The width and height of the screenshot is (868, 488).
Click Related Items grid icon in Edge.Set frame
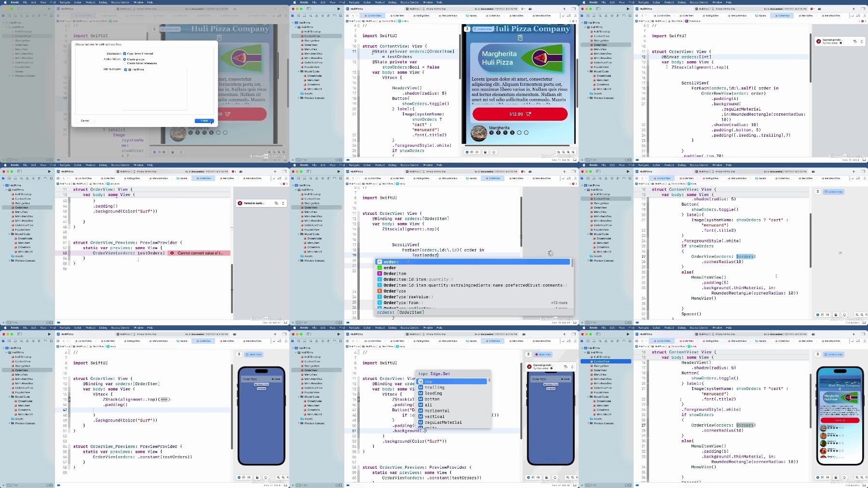click(348, 341)
